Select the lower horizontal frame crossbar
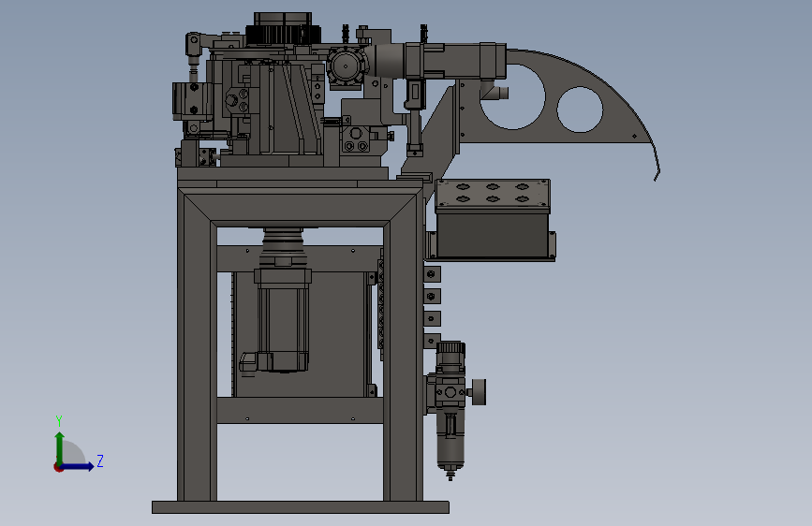Image resolution: width=812 pixels, height=526 pixels. pyautogui.click(x=300, y=410)
